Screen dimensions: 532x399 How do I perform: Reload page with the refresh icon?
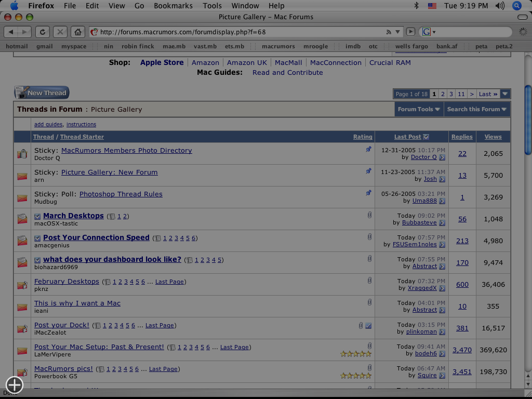click(x=43, y=32)
